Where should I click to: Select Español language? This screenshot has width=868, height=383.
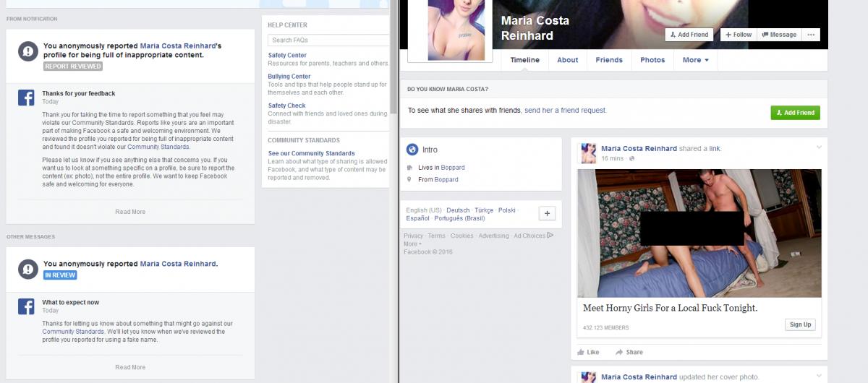pyautogui.click(x=417, y=218)
